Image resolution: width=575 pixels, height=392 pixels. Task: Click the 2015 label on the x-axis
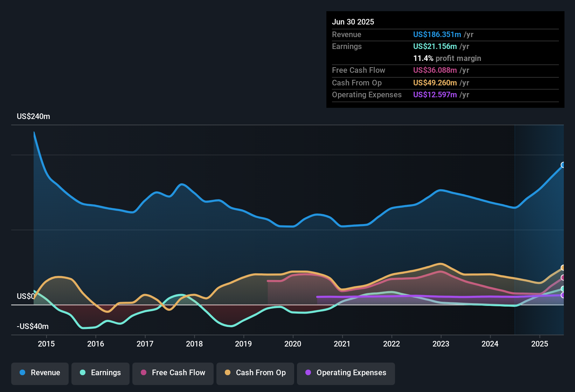click(46, 344)
